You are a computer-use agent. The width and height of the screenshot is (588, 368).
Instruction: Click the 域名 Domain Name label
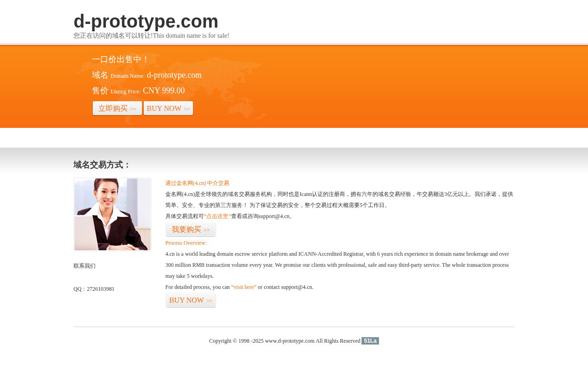click(118, 75)
